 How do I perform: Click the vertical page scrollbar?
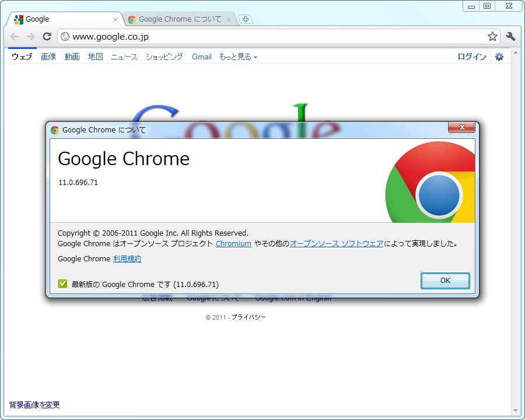pyautogui.click(x=516, y=233)
